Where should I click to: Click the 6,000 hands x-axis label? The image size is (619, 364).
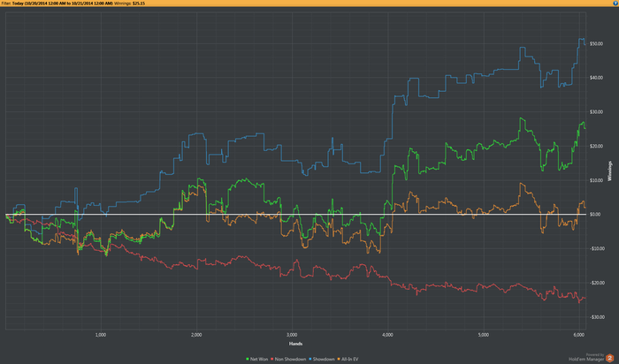pos(578,335)
